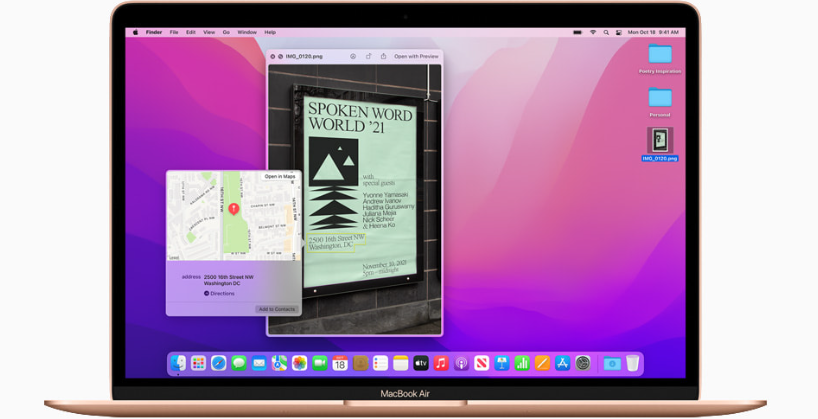The width and height of the screenshot is (818, 419).
Task: Open the Help menu
Action: [x=270, y=32]
